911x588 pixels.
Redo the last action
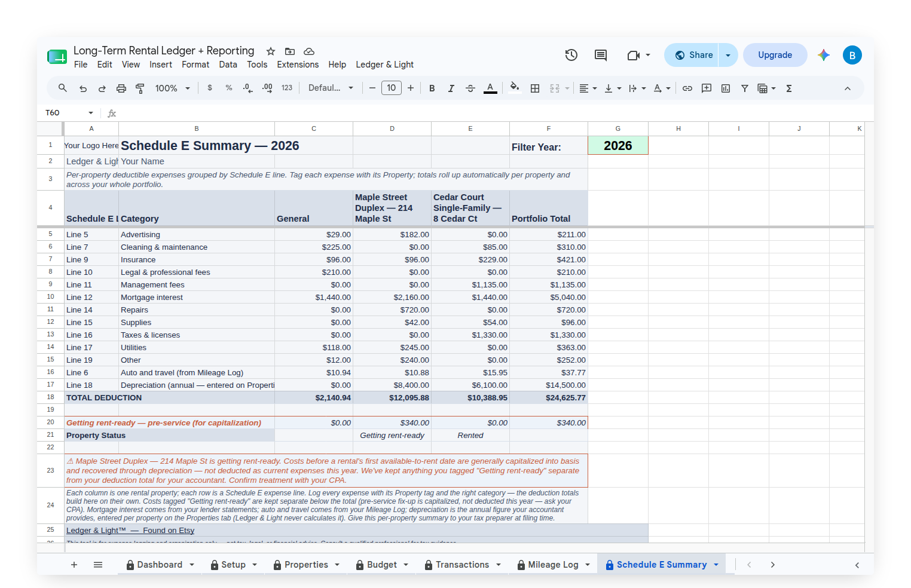pos(102,88)
